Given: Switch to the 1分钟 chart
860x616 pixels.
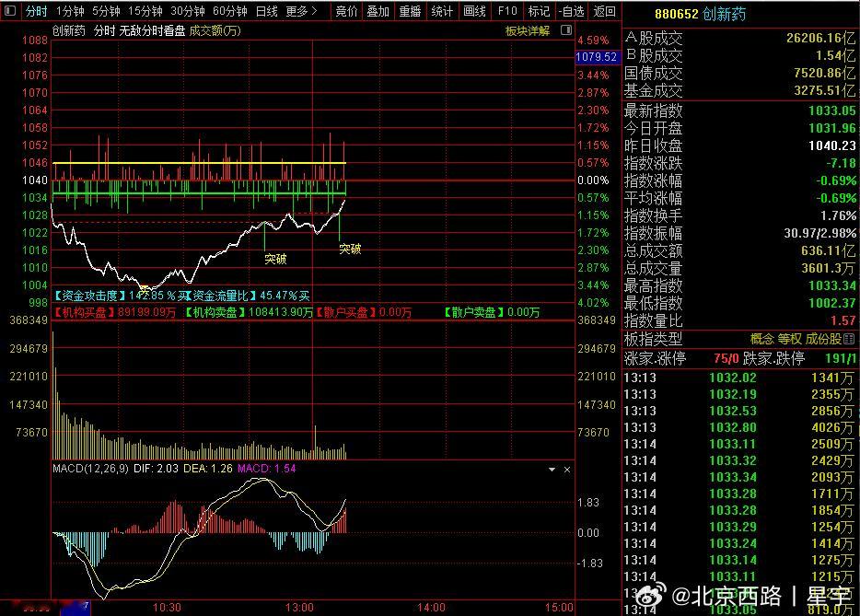Looking at the screenshot, I should click(70, 11).
